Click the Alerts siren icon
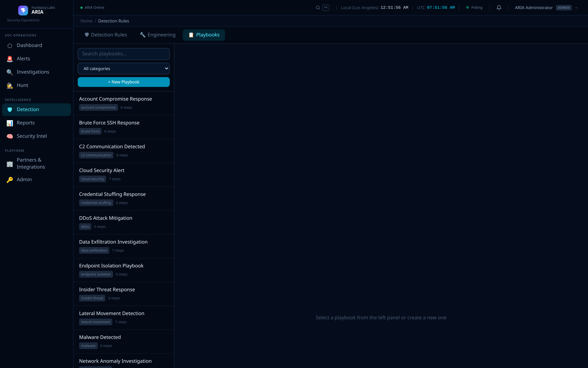 click(10, 59)
